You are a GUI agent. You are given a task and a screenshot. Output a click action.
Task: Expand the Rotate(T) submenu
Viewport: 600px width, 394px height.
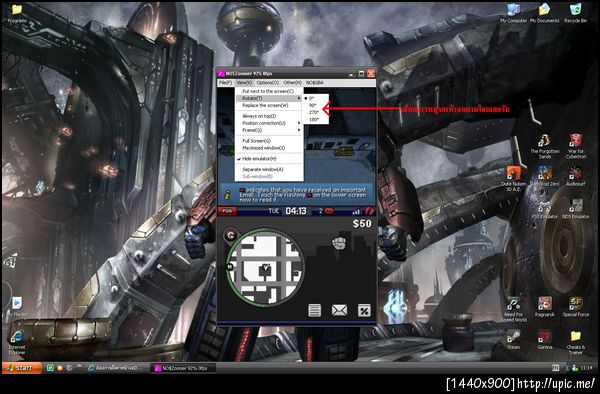pyautogui.click(x=269, y=98)
